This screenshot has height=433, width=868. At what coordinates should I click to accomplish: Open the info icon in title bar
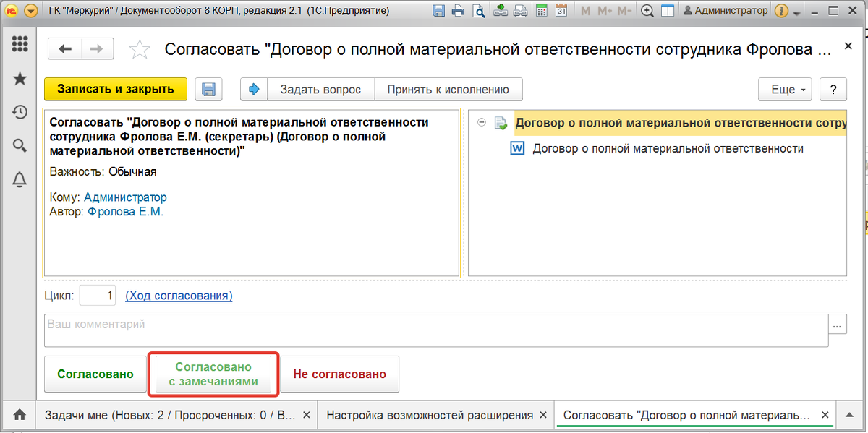click(x=781, y=11)
